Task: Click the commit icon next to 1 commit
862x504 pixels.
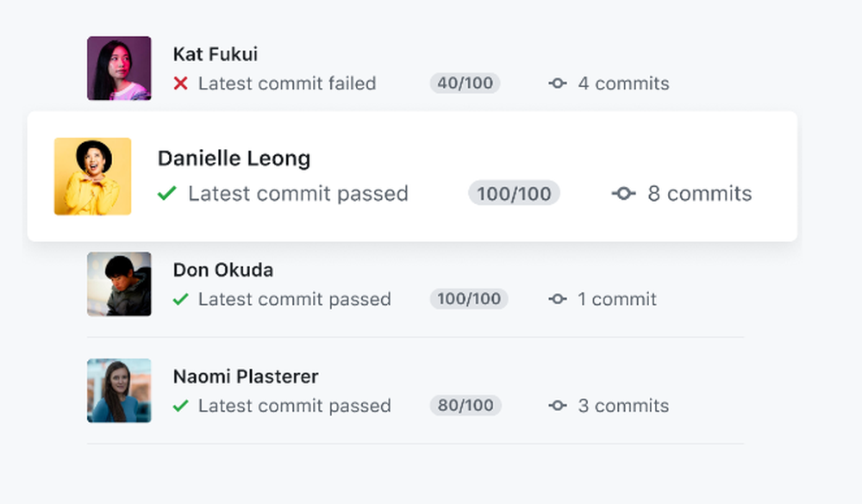Action: point(558,299)
